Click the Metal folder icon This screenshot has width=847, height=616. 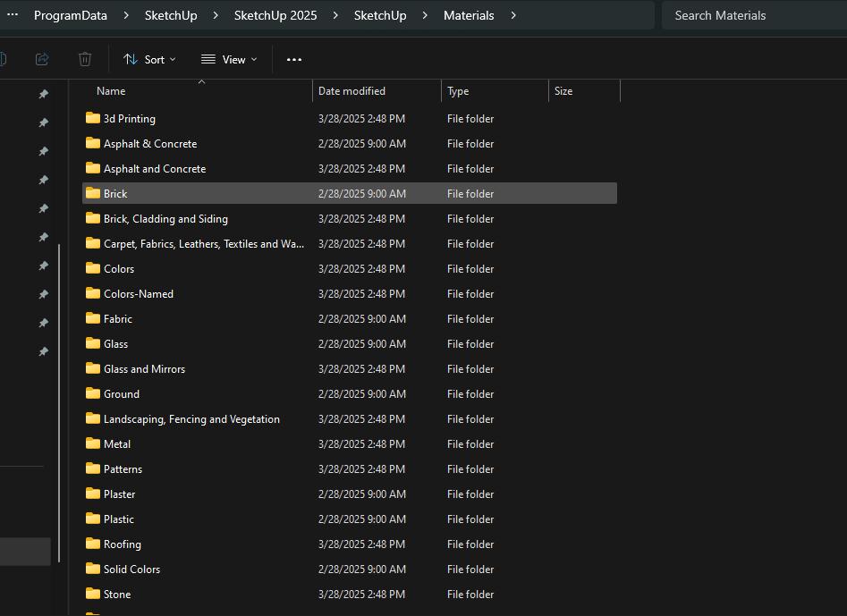click(93, 443)
